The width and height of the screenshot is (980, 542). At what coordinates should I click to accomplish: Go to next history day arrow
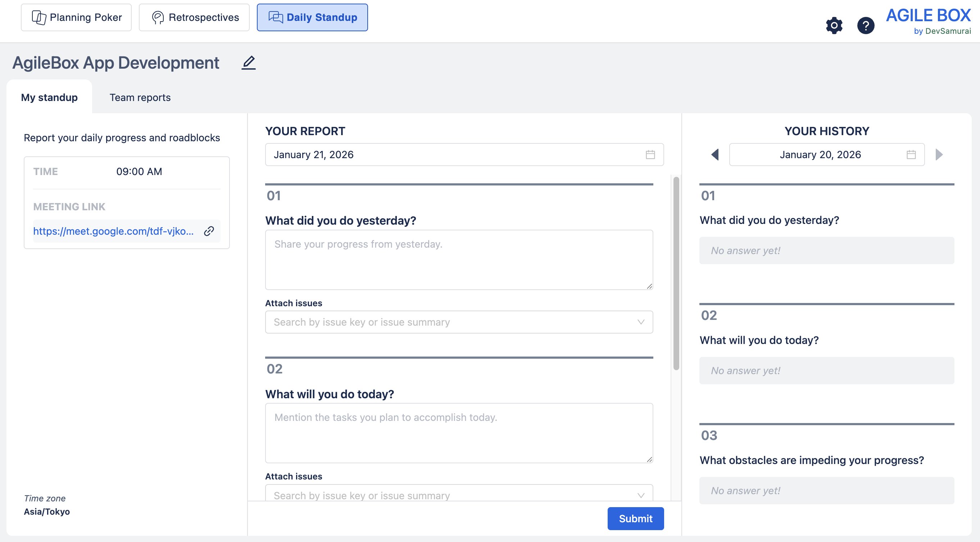(939, 155)
